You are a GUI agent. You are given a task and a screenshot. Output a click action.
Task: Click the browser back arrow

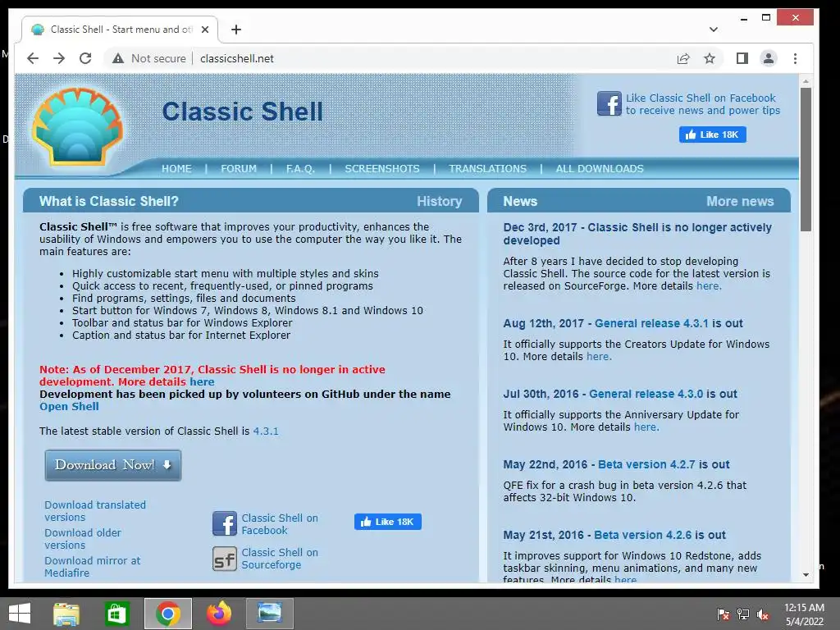33,58
